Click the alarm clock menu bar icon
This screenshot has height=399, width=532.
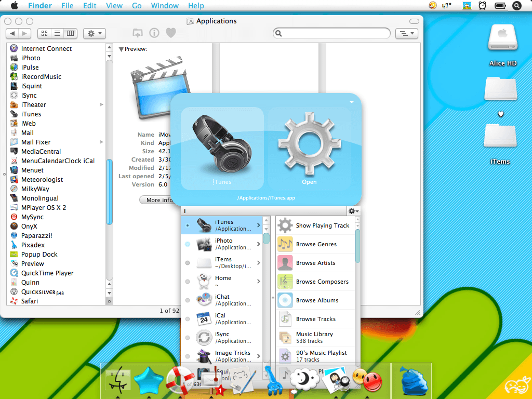click(x=482, y=5)
